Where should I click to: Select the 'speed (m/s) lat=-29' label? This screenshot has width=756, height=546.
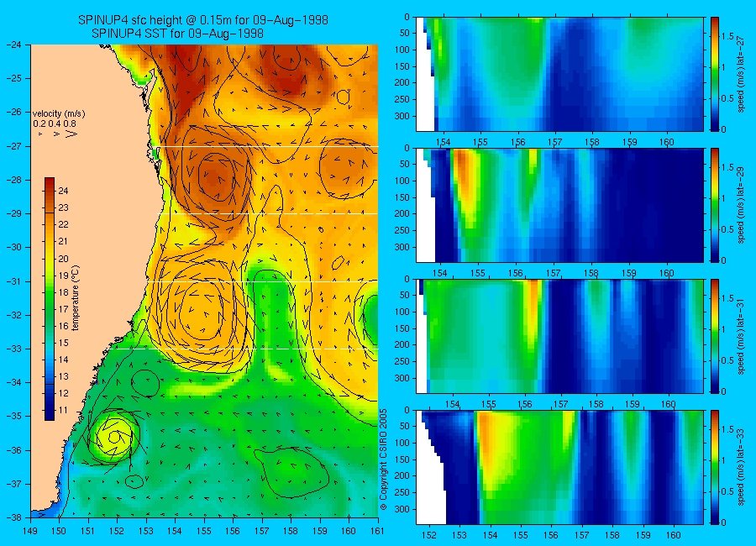pos(741,206)
